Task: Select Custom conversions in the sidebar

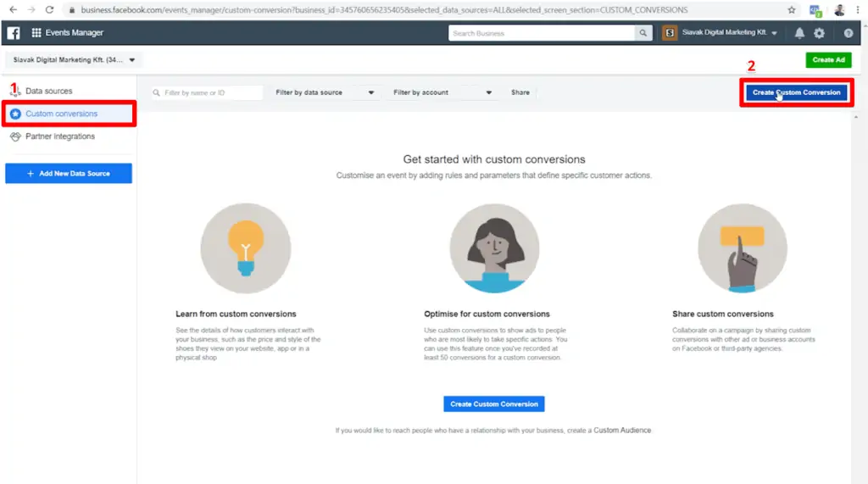Action: (61, 114)
